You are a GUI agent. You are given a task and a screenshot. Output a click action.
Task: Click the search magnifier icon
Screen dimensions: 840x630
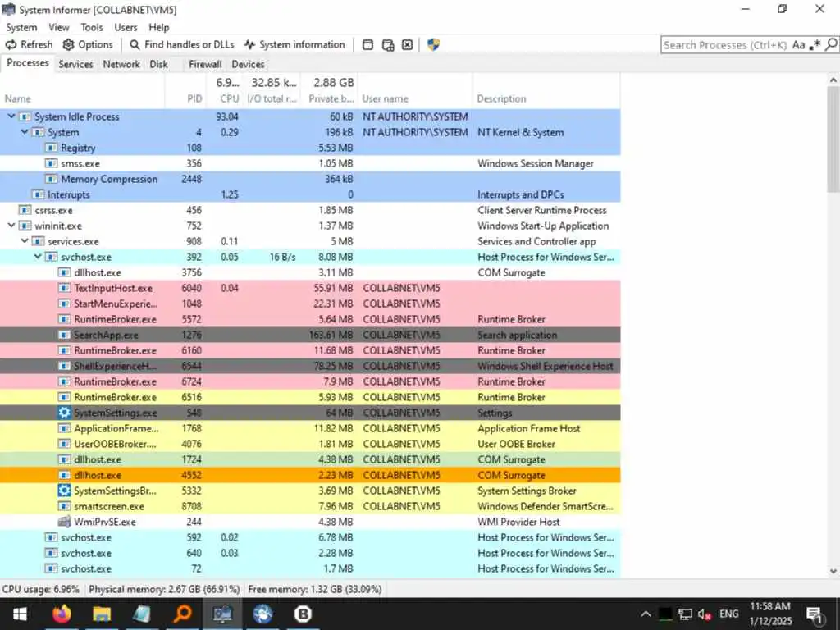831,45
